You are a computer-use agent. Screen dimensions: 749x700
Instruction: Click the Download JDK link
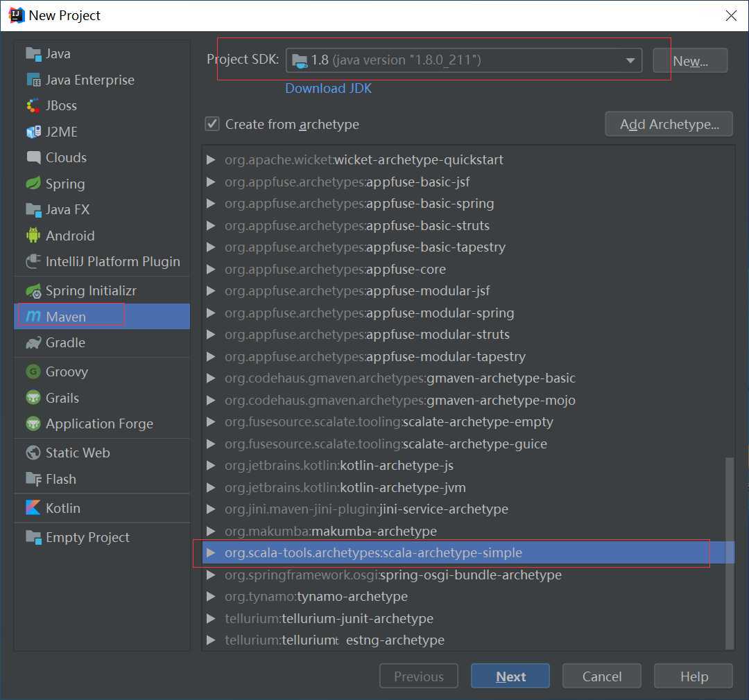coord(328,88)
